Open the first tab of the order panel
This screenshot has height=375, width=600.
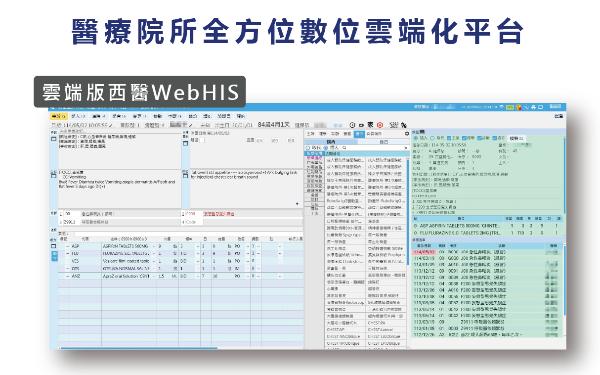311,134
